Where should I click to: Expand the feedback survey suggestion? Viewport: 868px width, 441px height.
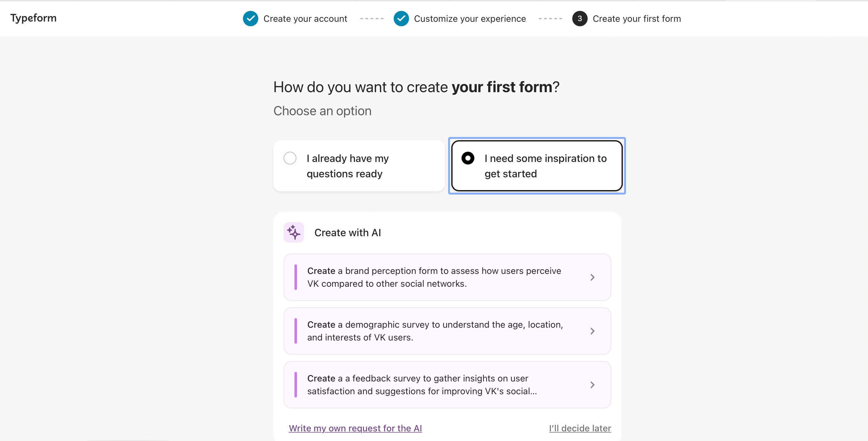592,384
